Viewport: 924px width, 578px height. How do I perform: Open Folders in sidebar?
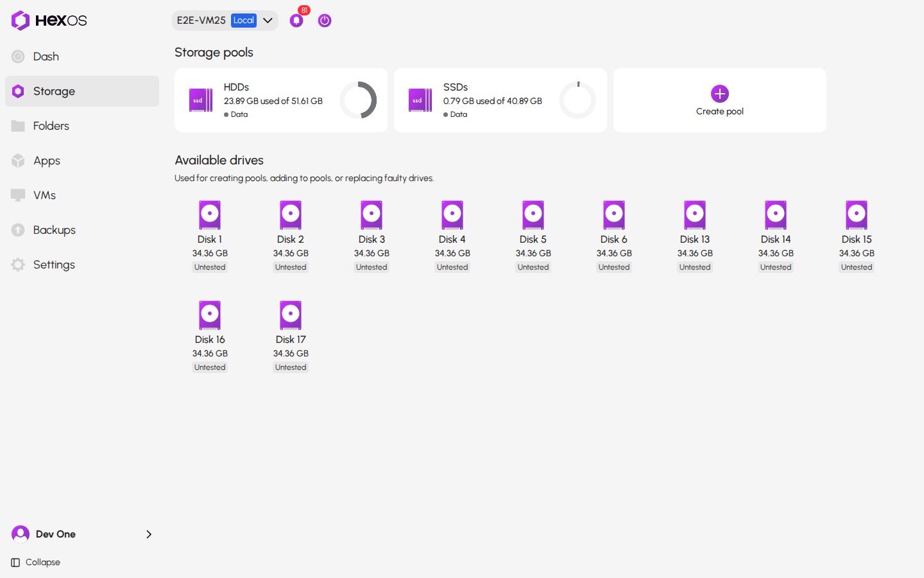coord(82,126)
